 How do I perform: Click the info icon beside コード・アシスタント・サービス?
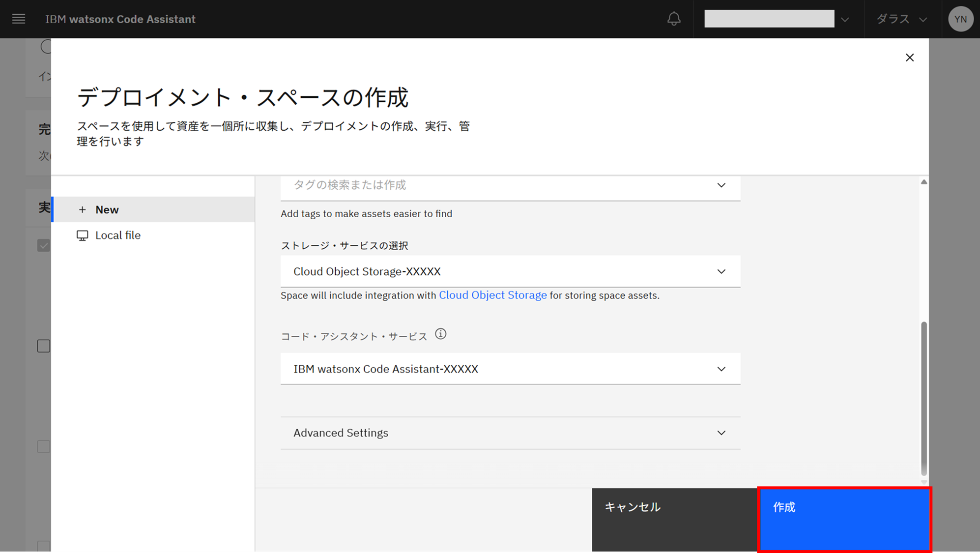click(441, 334)
